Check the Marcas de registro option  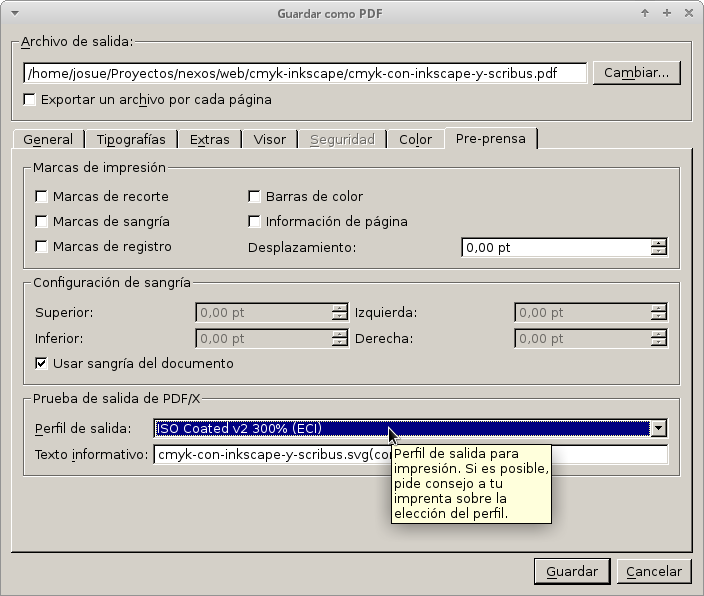[42, 247]
